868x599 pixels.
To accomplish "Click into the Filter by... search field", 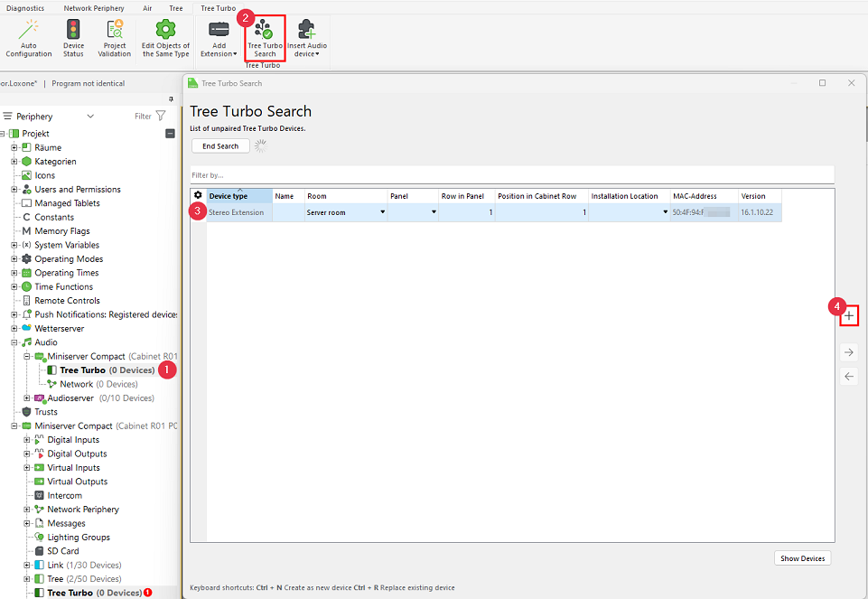I will (x=511, y=174).
